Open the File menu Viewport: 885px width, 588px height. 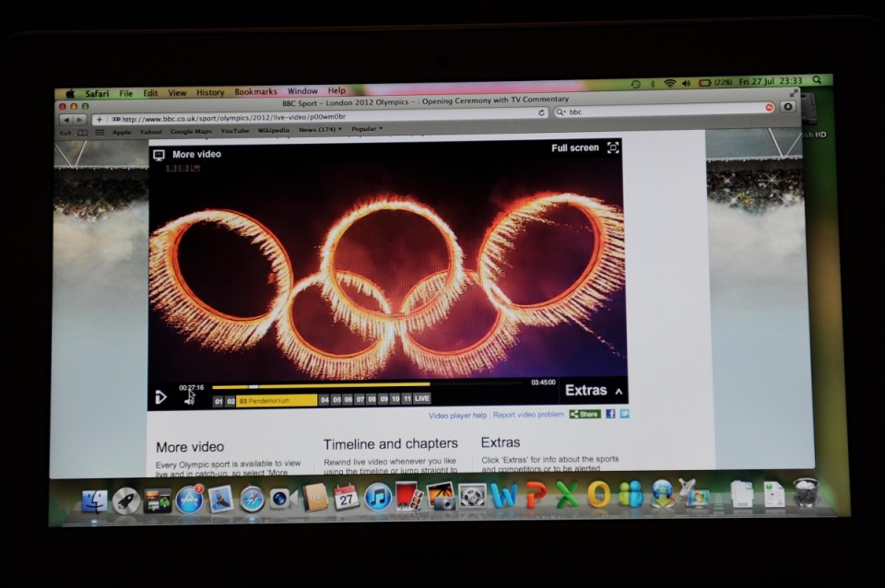tap(126, 93)
